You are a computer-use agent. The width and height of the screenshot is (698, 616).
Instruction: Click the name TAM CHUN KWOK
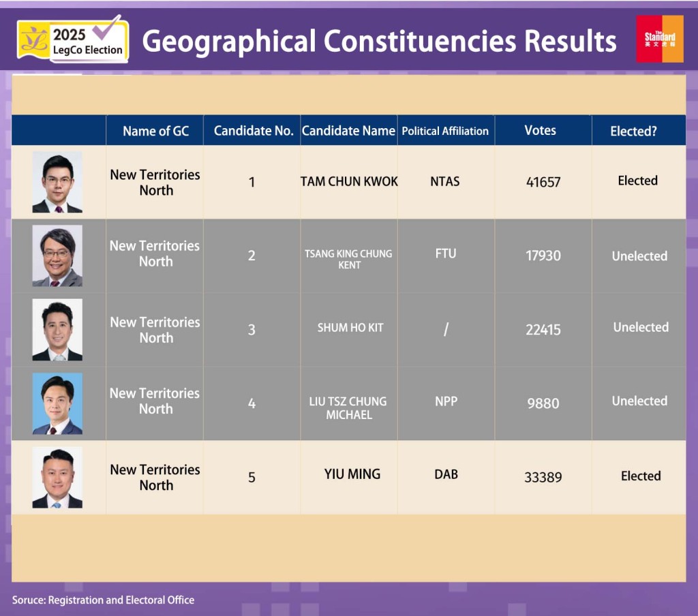click(349, 181)
